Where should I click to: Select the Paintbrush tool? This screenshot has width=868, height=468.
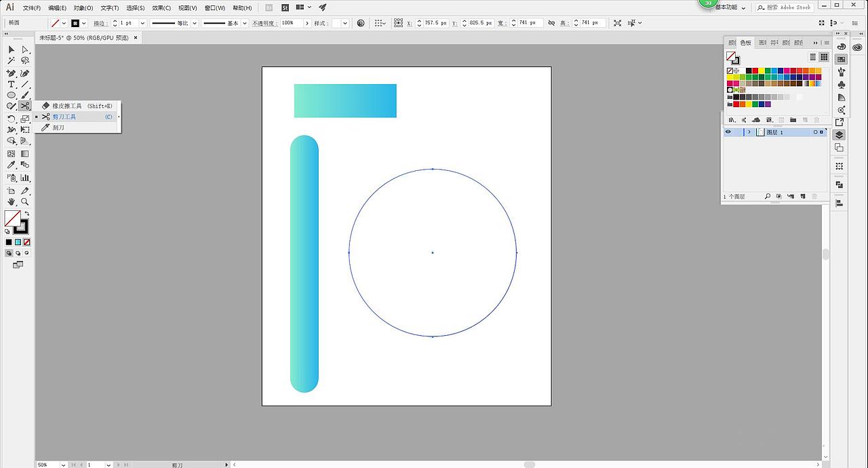[25, 95]
